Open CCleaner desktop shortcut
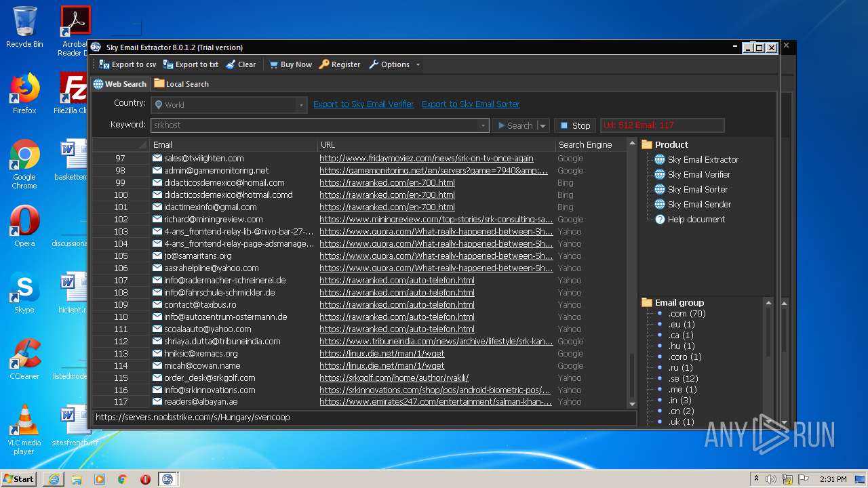Image resolution: width=868 pixels, height=488 pixels. point(24,359)
